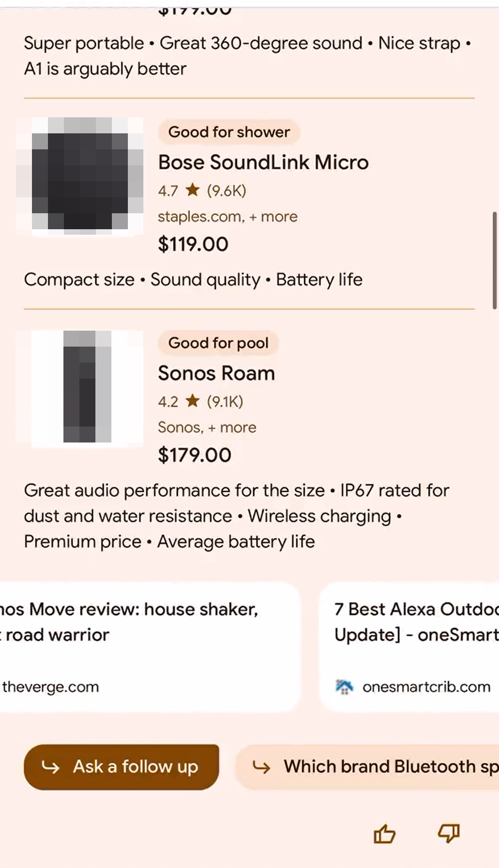Image resolution: width=499 pixels, height=868 pixels.
Task: Click the star rating icon for Bose SoundLink Micro
Action: coord(192,190)
